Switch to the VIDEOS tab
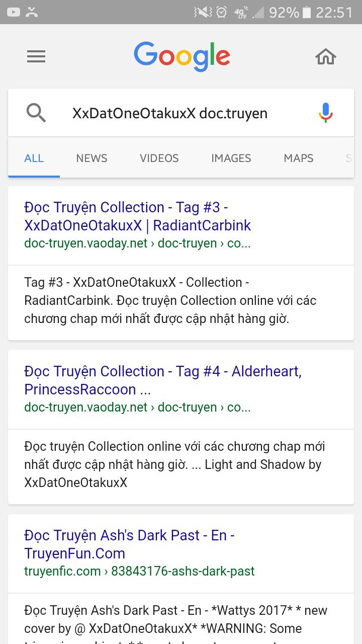 [159, 158]
